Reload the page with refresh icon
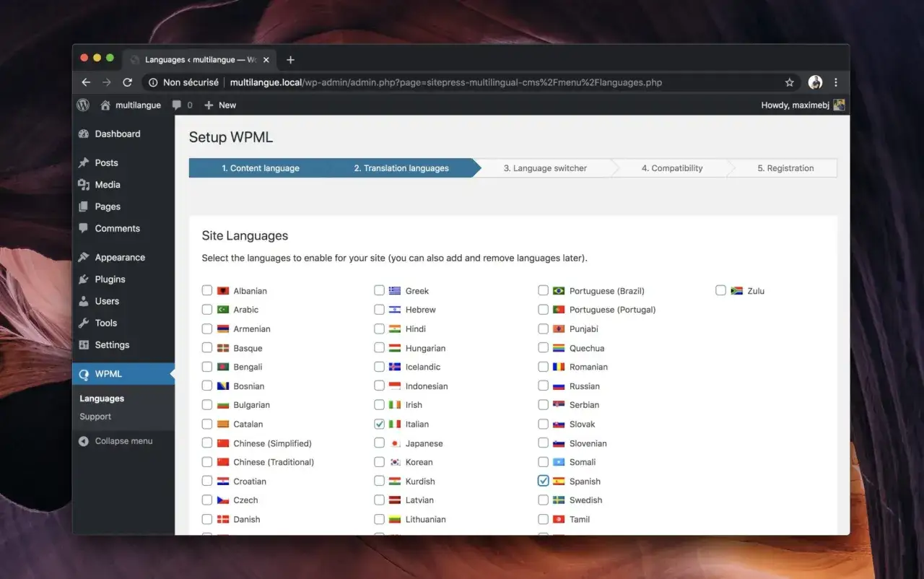 (x=128, y=82)
